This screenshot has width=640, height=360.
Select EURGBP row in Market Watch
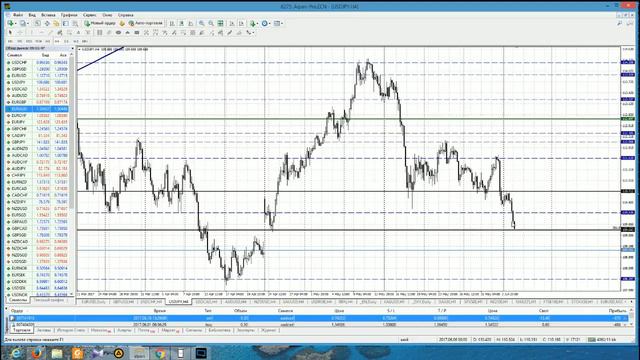coord(37,102)
